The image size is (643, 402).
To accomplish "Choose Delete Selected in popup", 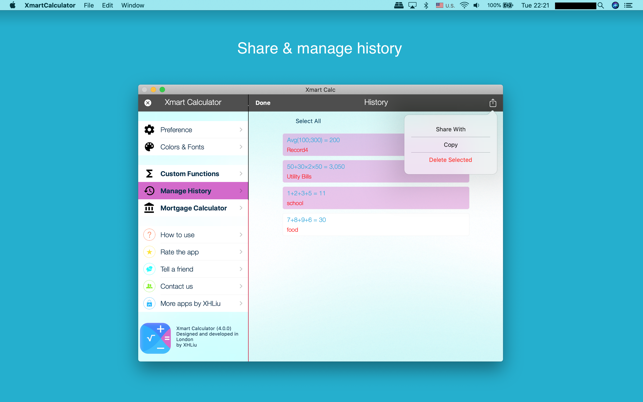I will click(450, 160).
